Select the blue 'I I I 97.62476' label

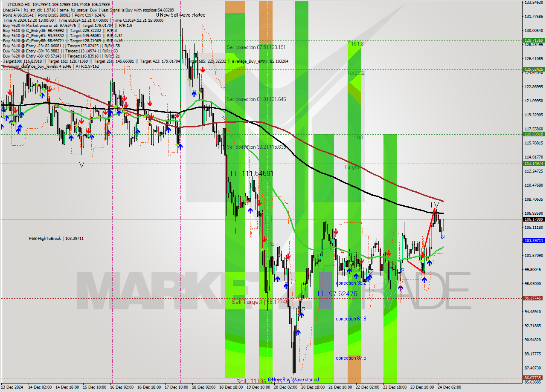click(337, 294)
